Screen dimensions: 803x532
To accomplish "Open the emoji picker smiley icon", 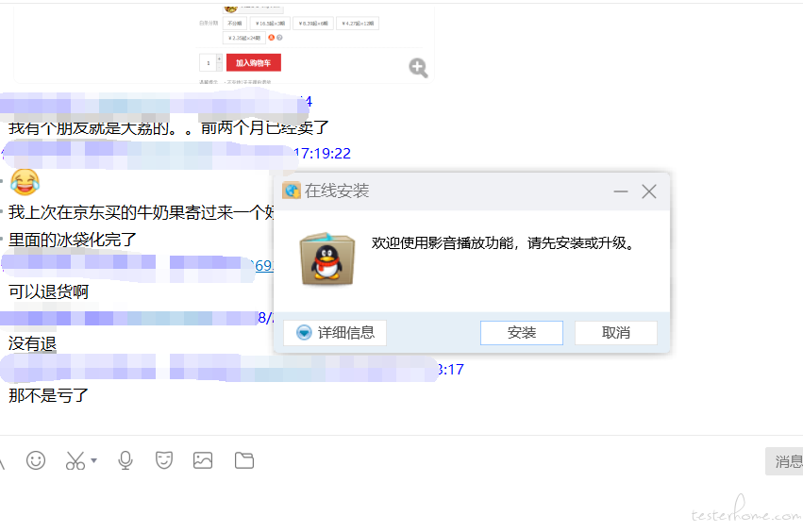I will [36, 460].
